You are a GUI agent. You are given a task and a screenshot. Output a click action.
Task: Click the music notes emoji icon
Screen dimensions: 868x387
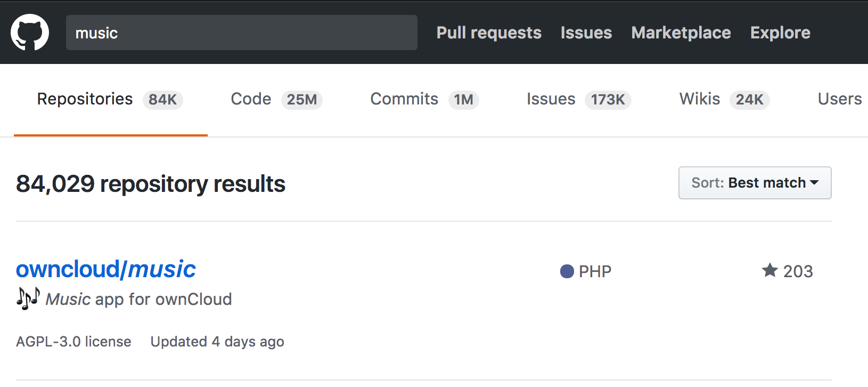[28, 299]
